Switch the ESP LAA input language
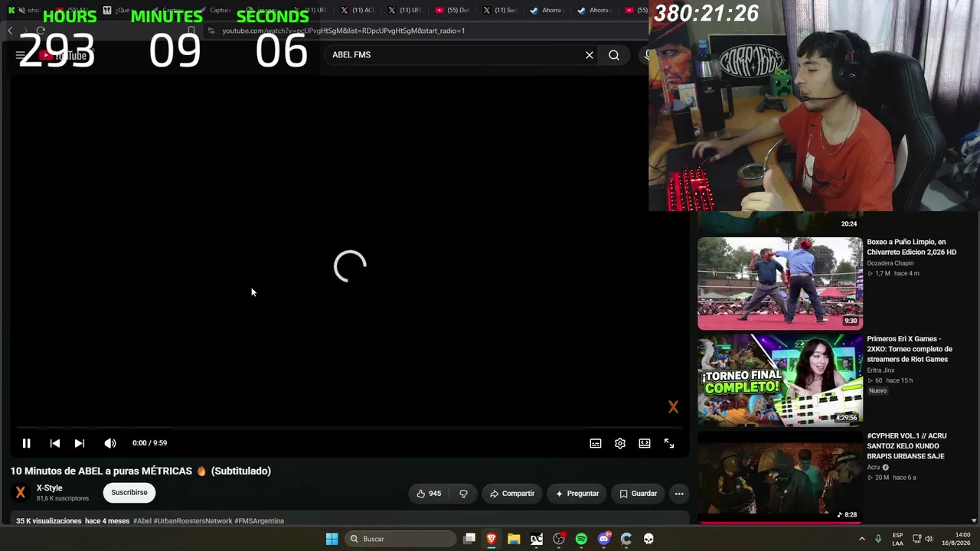The image size is (980, 551). click(897, 539)
